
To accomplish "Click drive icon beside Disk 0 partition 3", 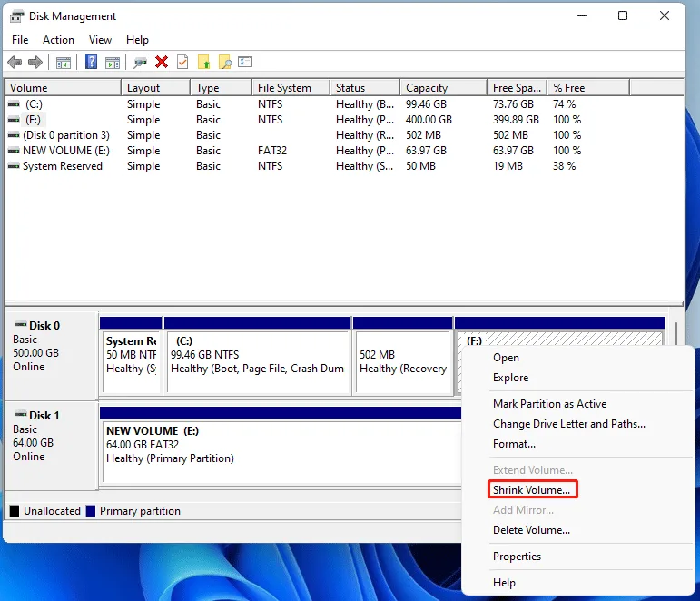I will click(14, 135).
